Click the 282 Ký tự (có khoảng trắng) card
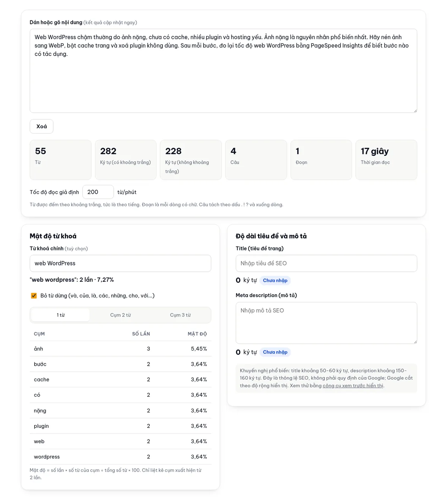Screen dimensions: 447x504 (x=126, y=160)
